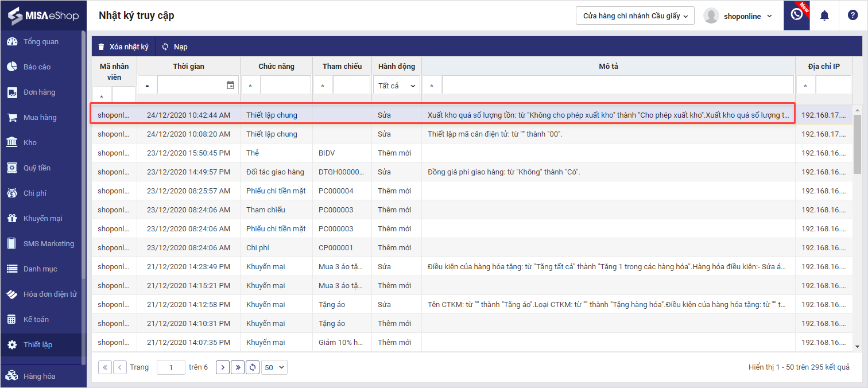Viewport: 868px width, 388px height.
Task: Jump to last page arrow
Action: pos(238,367)
